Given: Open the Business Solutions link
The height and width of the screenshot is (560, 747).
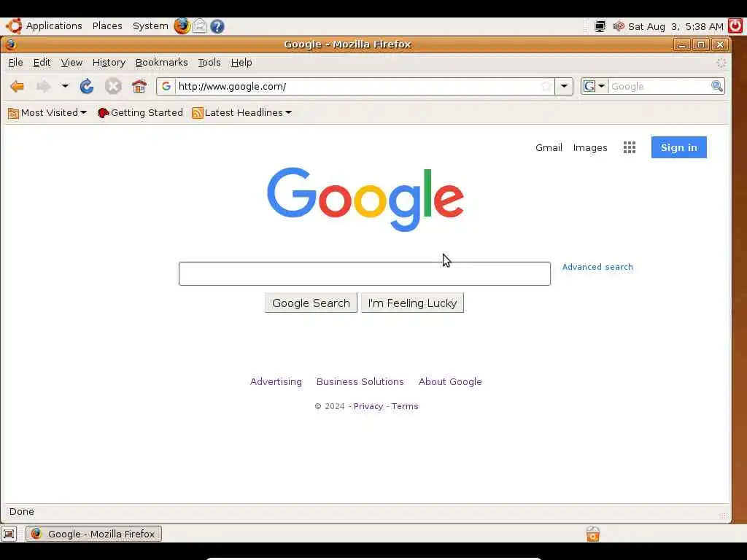Looking at the screenshot, I should [x=360, y=381].
